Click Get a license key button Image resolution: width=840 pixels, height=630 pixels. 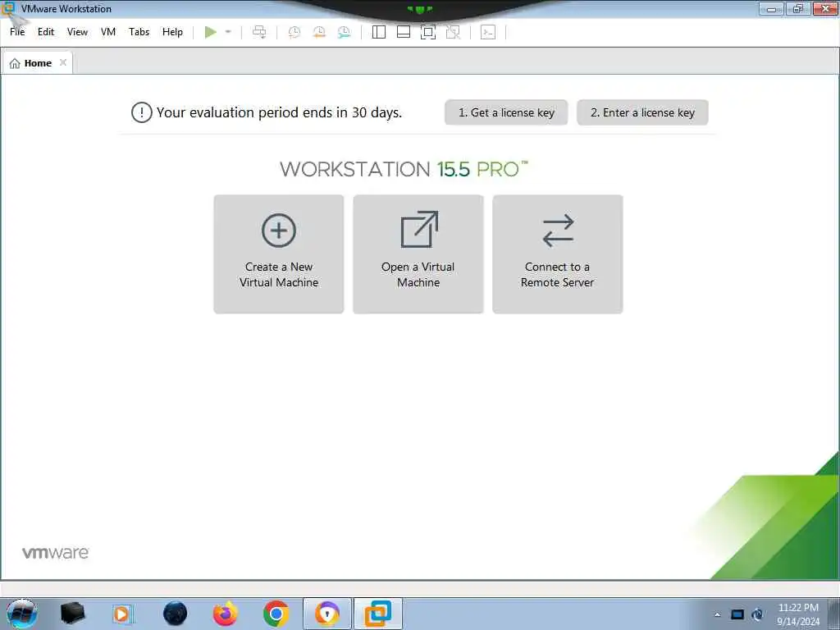click(x=506, y=112)
